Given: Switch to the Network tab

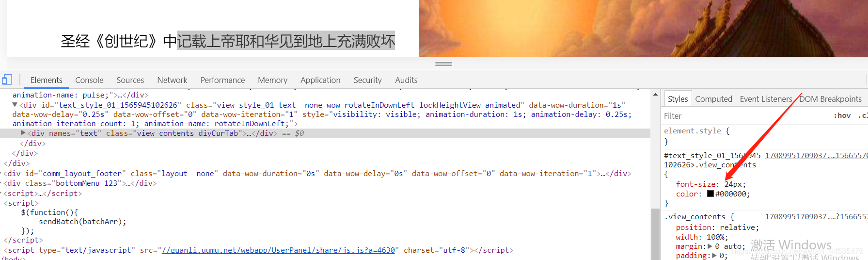Looking at the screenshot, I should (x=172, y=80).
